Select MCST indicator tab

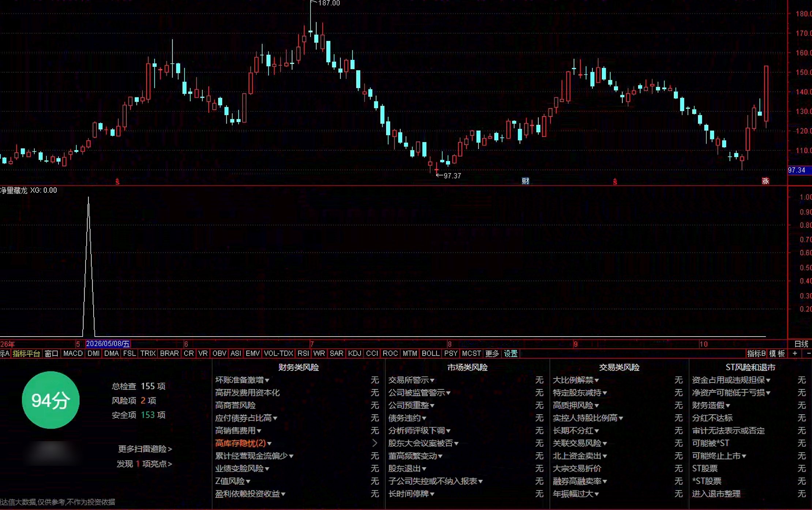coord(471,353)
